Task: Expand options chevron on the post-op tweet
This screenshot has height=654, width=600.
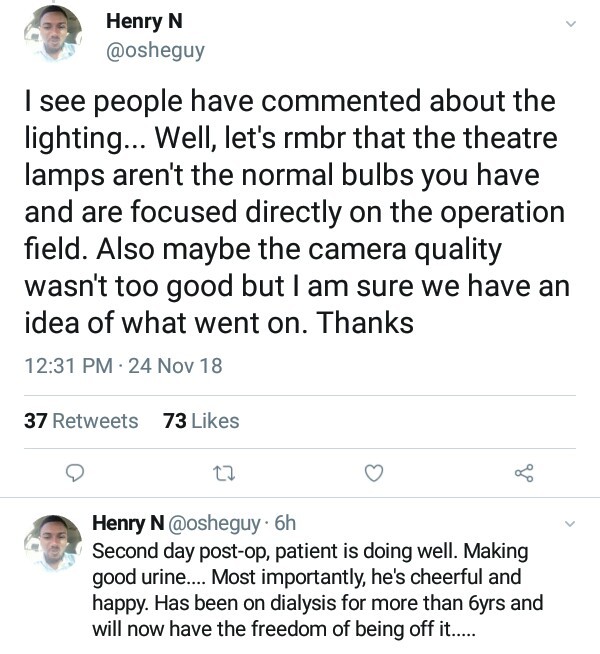Action: pos(571,523)
